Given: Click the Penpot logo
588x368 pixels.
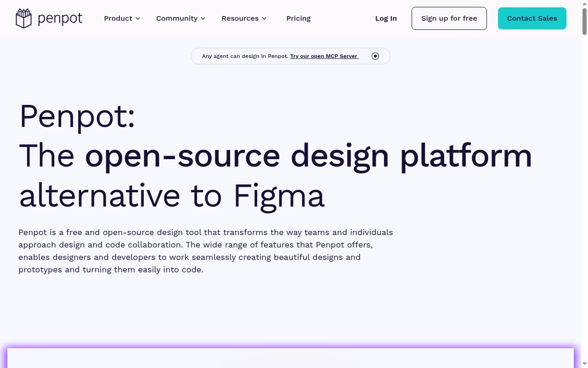Looking at the screenshot, I should coord(49,18).
